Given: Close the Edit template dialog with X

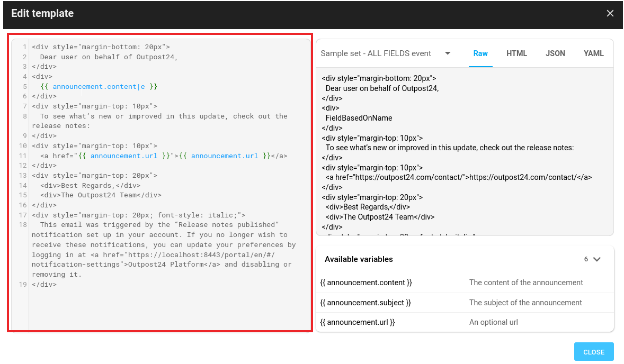Looking at the screenshot, I should (x=610, y=14).
